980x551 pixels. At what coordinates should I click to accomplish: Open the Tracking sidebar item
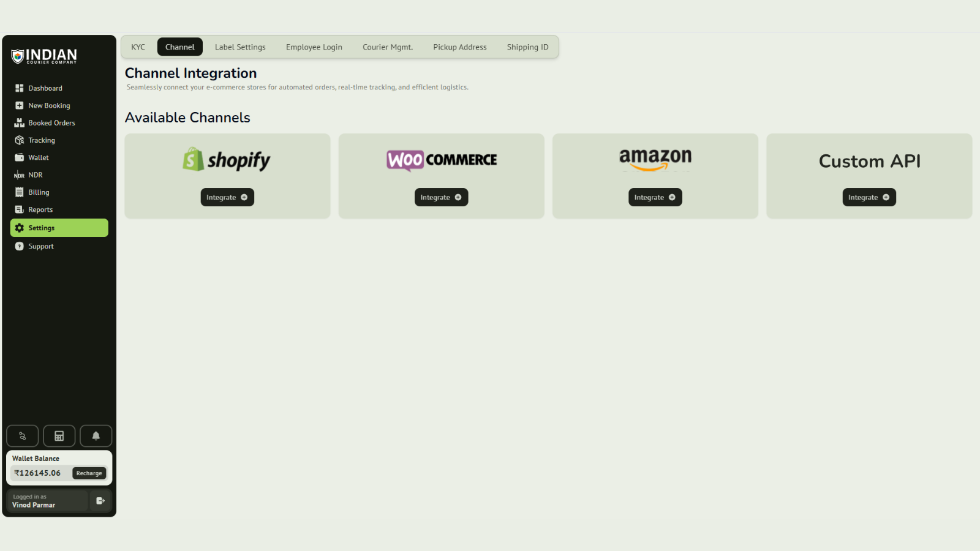(59, 140)
